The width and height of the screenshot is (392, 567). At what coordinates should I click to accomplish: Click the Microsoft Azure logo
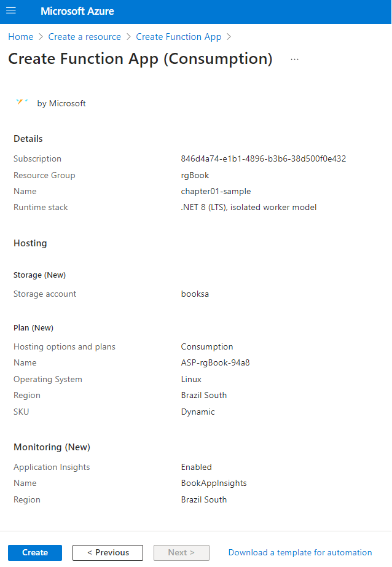[77, 11]
